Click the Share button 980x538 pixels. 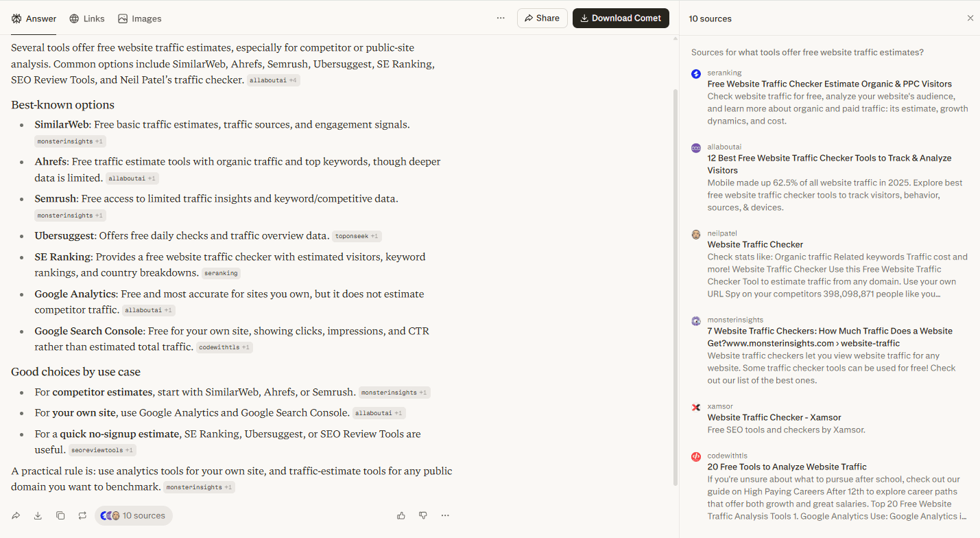pyautogui.click(x=542, y=19)
